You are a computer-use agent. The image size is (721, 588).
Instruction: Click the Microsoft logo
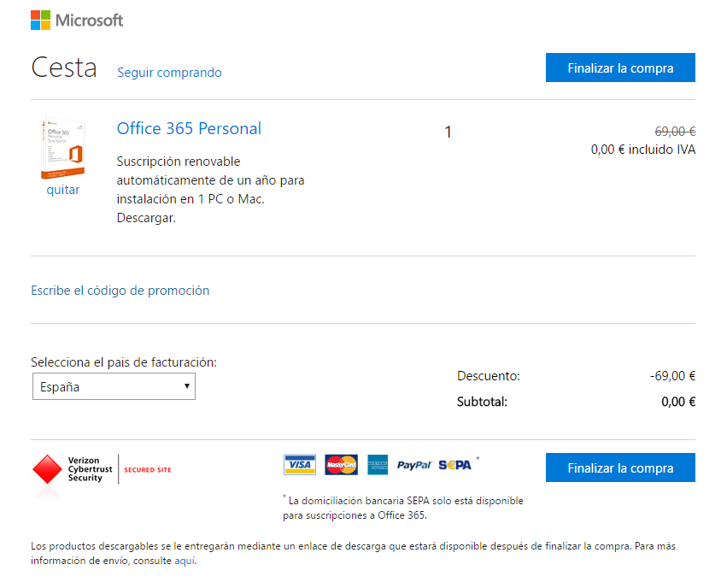point(77,21)
